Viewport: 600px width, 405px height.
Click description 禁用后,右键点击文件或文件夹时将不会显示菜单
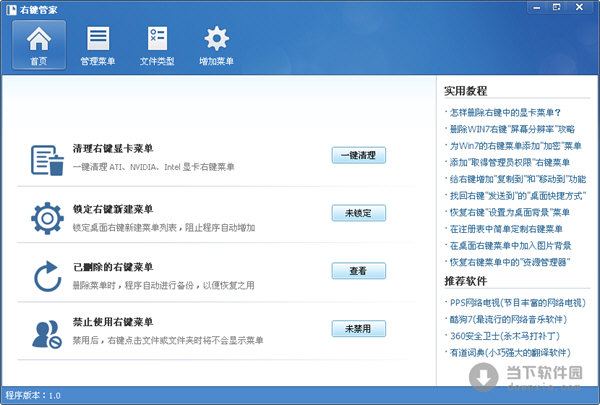pyautogui.click(x=168, y=340)
